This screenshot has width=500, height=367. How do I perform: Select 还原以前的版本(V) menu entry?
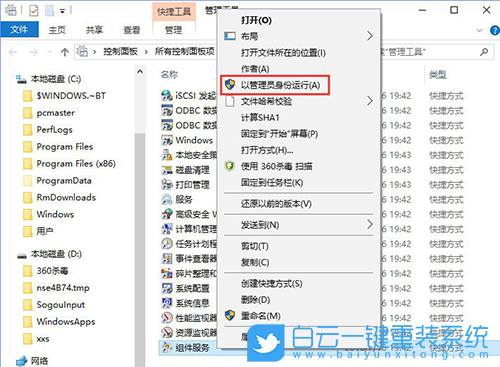tap(276, 204)
